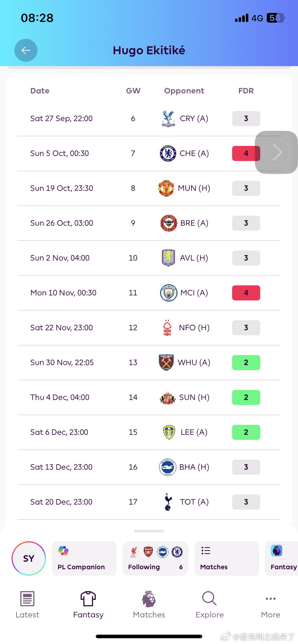Open the Latest tab
This screenshot has height=644, width=298.
pos(27,605)
